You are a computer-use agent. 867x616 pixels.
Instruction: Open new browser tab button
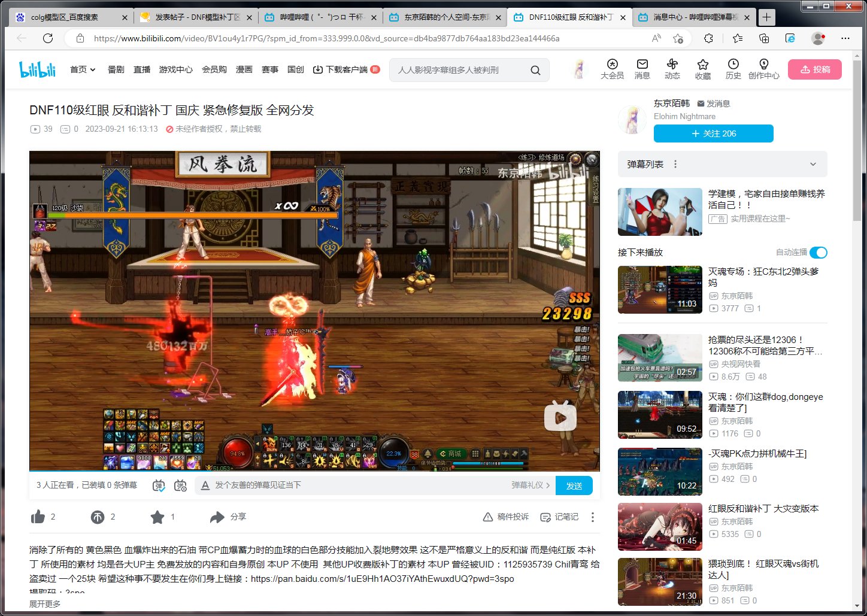(766, 17)
